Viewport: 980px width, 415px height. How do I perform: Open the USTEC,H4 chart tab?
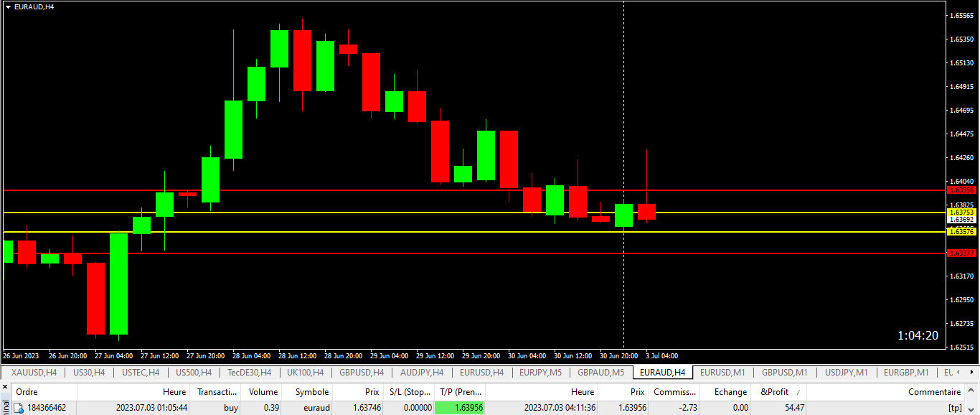pos(140,373)
